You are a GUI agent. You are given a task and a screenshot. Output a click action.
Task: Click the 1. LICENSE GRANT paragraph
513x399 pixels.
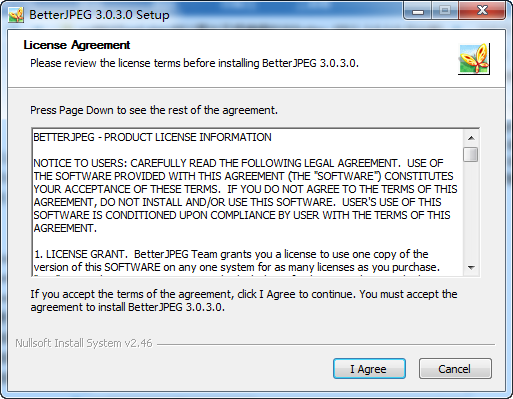237,261
